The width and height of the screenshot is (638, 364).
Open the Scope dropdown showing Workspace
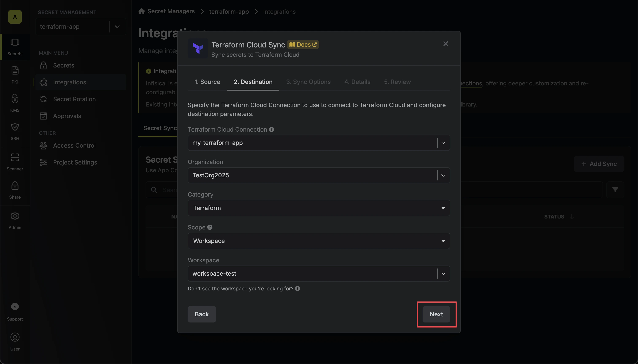coord(319,241)
